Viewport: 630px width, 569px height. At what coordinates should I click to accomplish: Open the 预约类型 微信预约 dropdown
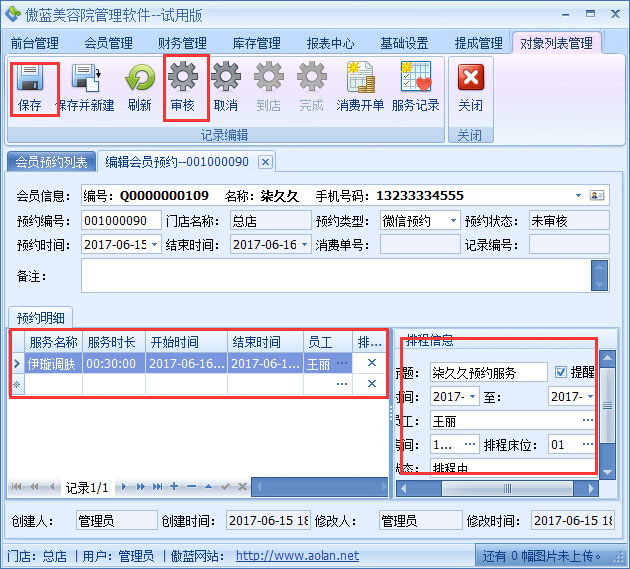pos(453,221)
